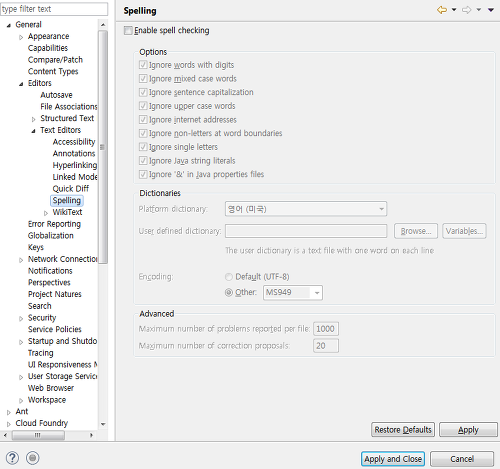This screenshot has height=469, width=500.
Task: Open File Associations page
Action: click(x=69, y=106)
